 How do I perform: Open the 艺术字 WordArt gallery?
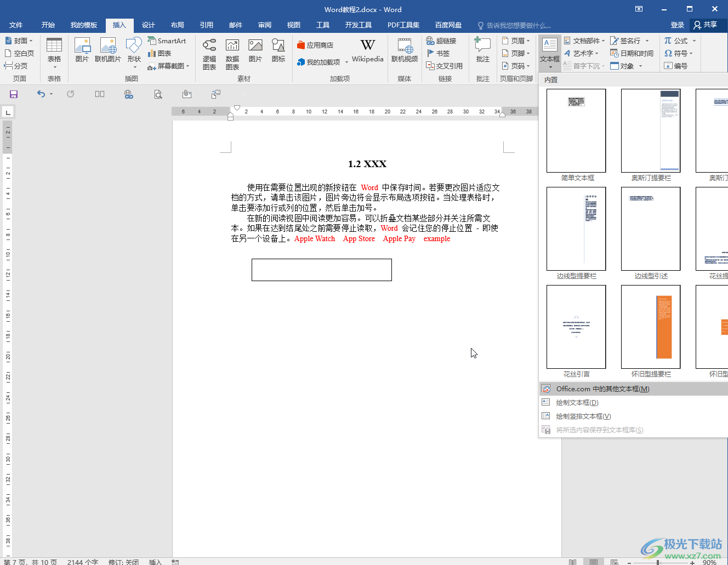(581, 54)
